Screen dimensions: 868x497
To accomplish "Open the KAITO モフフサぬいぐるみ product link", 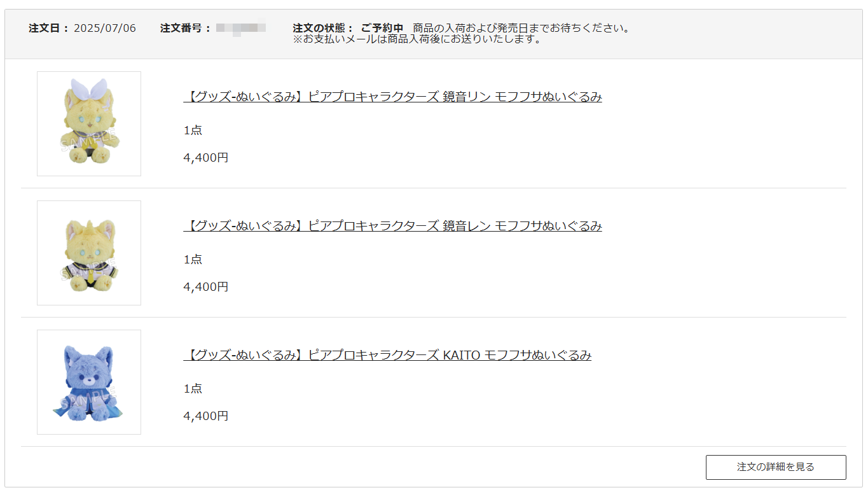I will pyautogui.click(x=387, y=355).
